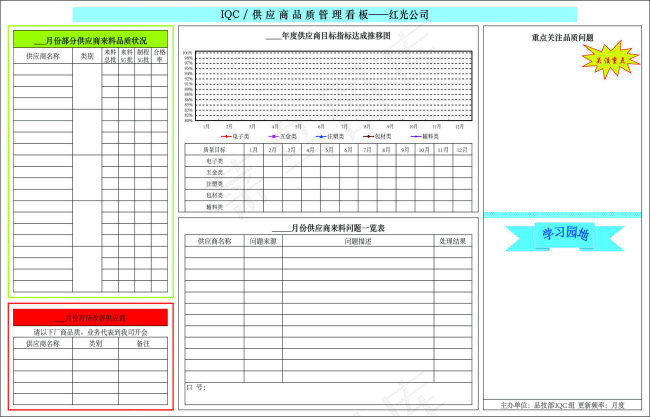The image size is (650, 417).
Task: Click 供应商名称 header in the green table
Action: tap(43, 56)
